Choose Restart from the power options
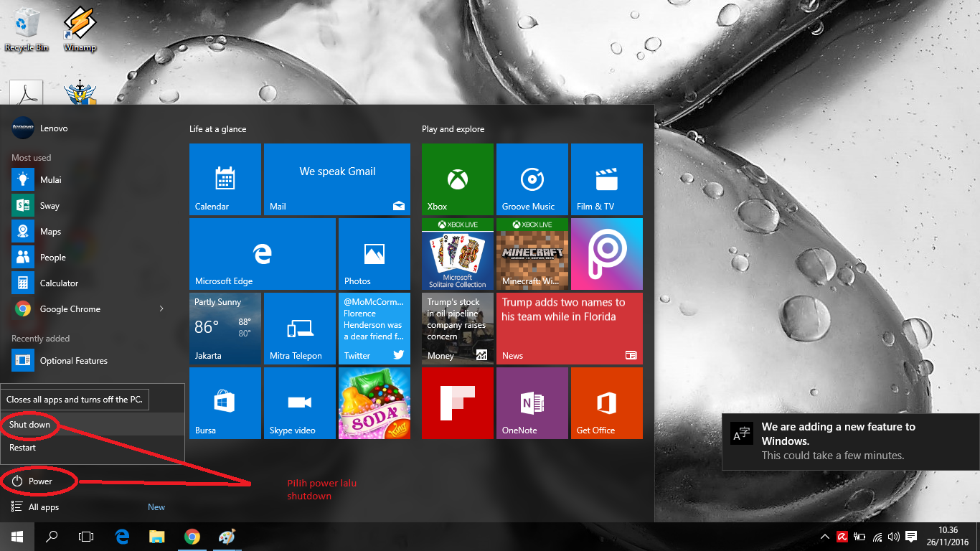This screenshot has width=980, height=551. click(22, 447)
